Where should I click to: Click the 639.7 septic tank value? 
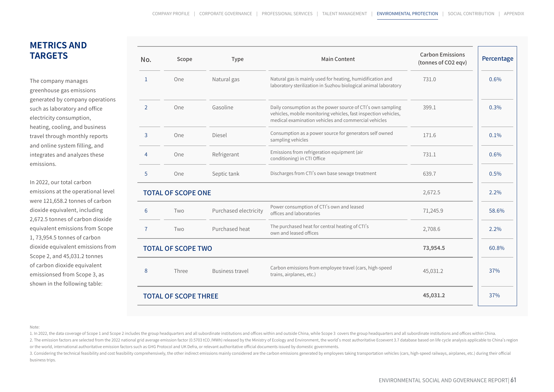pyautogui.click(x=429, y=174)
